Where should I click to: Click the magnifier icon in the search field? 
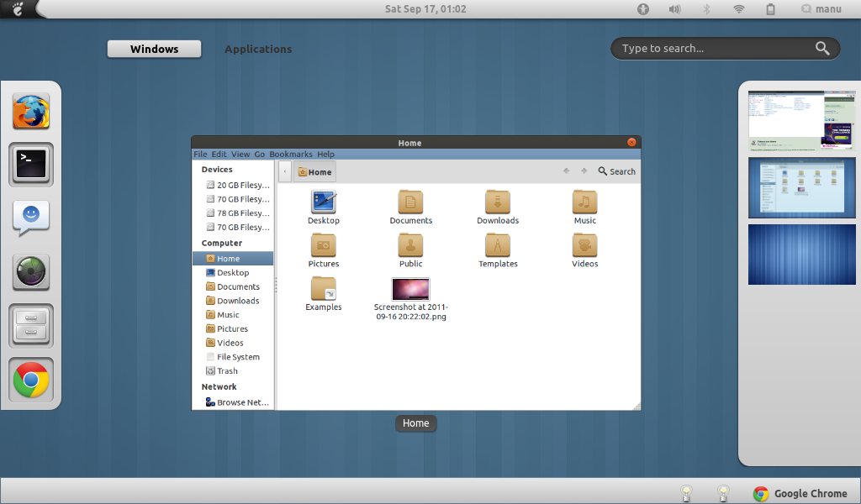(x=822, y=48)
